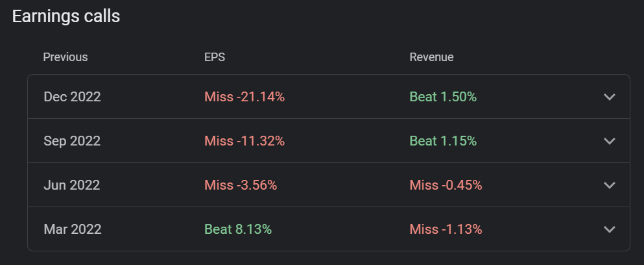This screenshot has height=265, width=644.
Task: Click the Dec 2022 date label
Action: 72,97
